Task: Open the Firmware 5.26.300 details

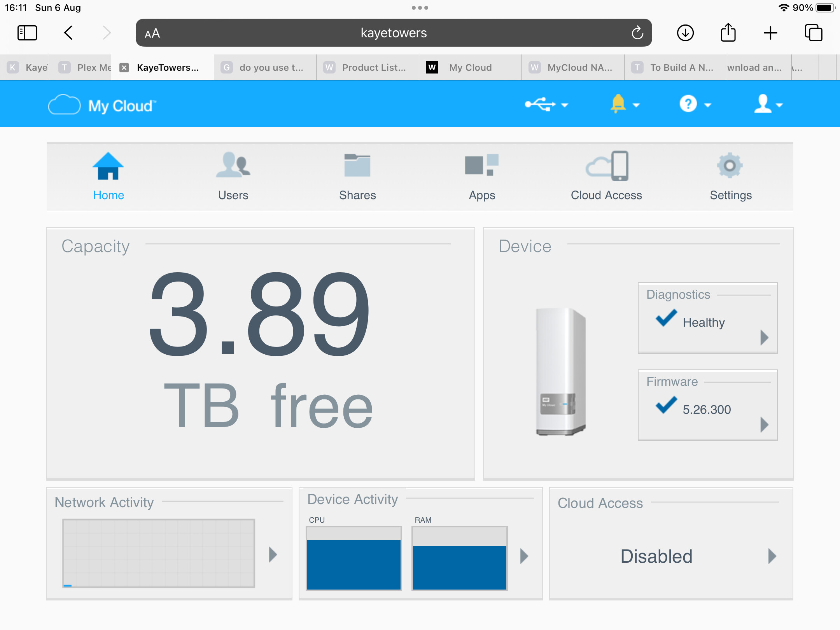Action: point(764,425)
